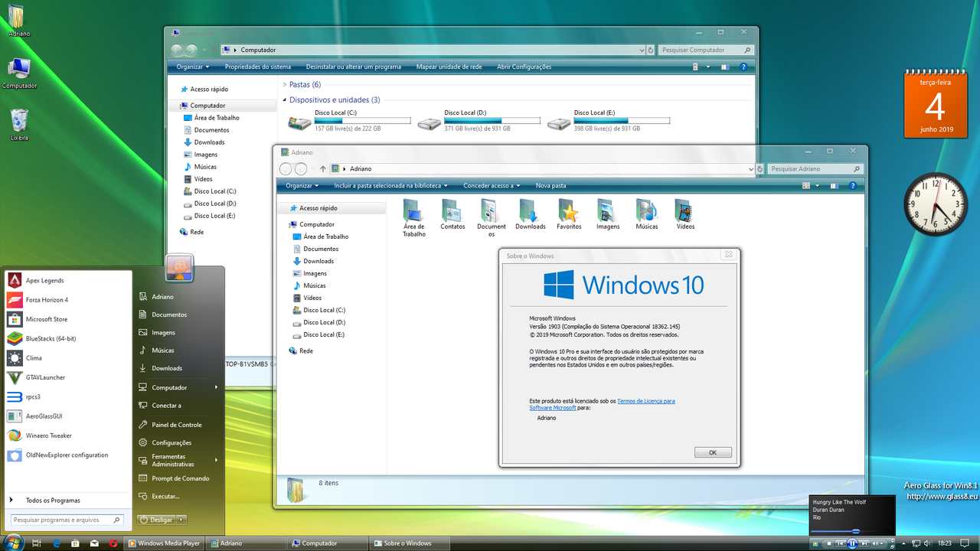
Task: Open the system volume tray icon
Action: pos(929,543)
